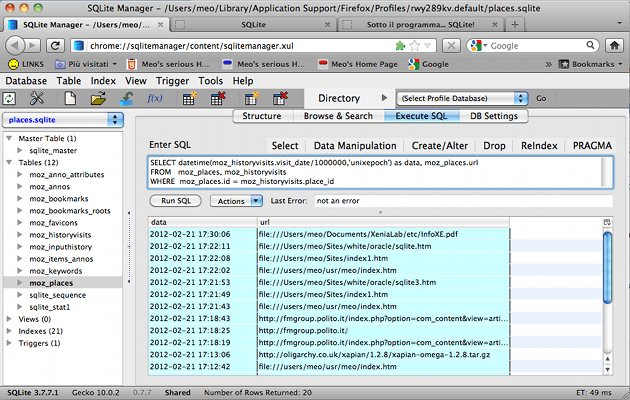Click the Data Manipulation template button

point(355,145)
